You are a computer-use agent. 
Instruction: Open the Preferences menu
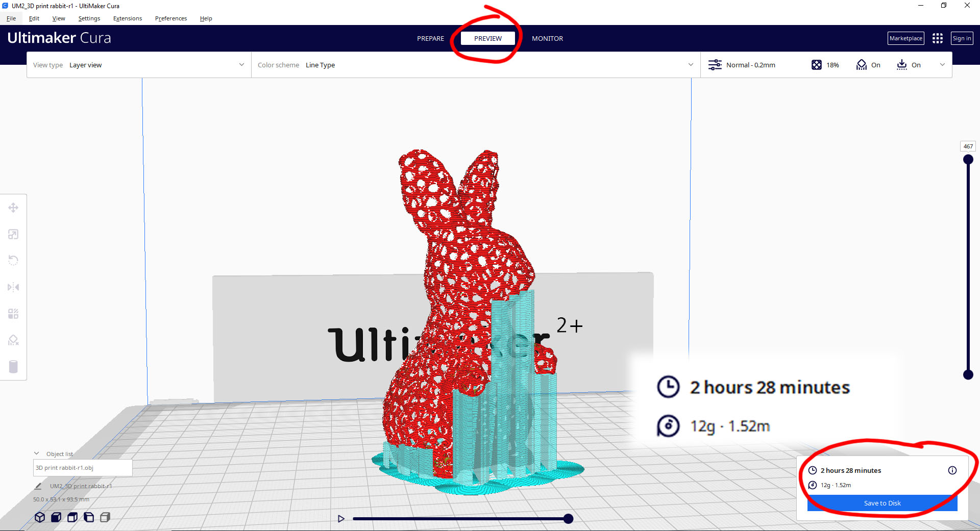171,18
